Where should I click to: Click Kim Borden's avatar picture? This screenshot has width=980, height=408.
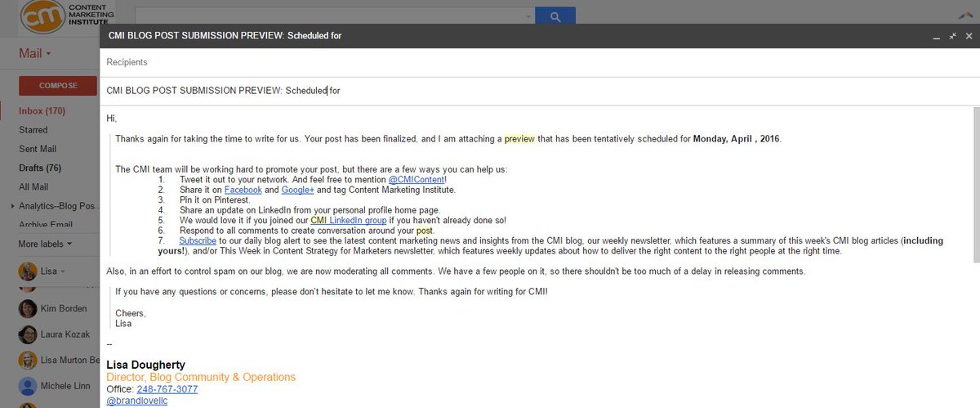(x=28, y=309)
